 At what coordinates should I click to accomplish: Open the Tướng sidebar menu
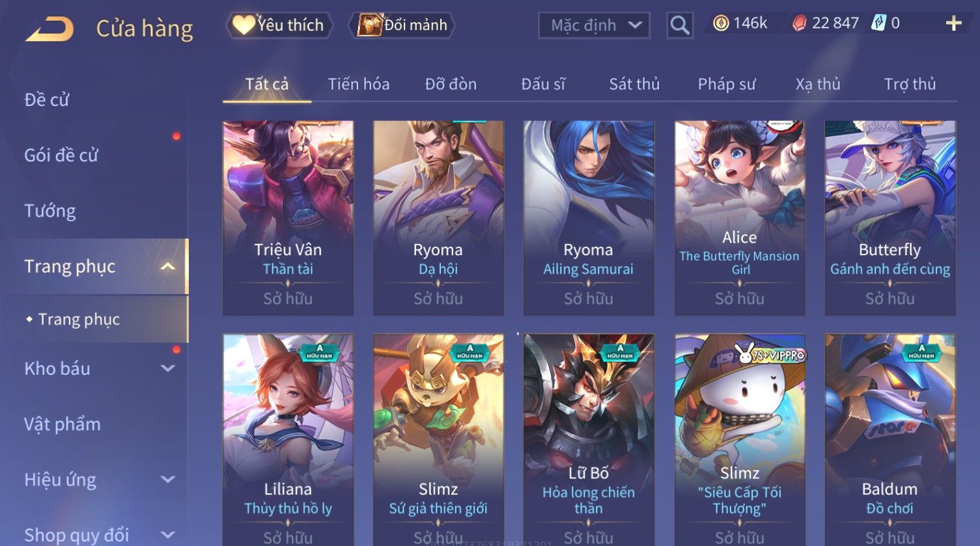[x=50, y=211]
